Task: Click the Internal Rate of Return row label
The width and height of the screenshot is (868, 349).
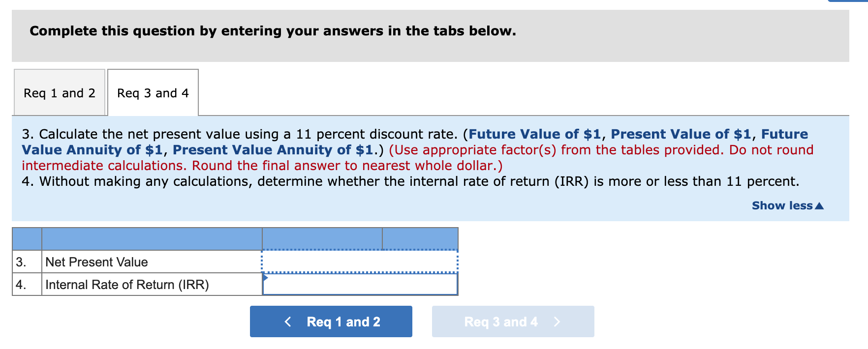Action: (x=126, y=284)
